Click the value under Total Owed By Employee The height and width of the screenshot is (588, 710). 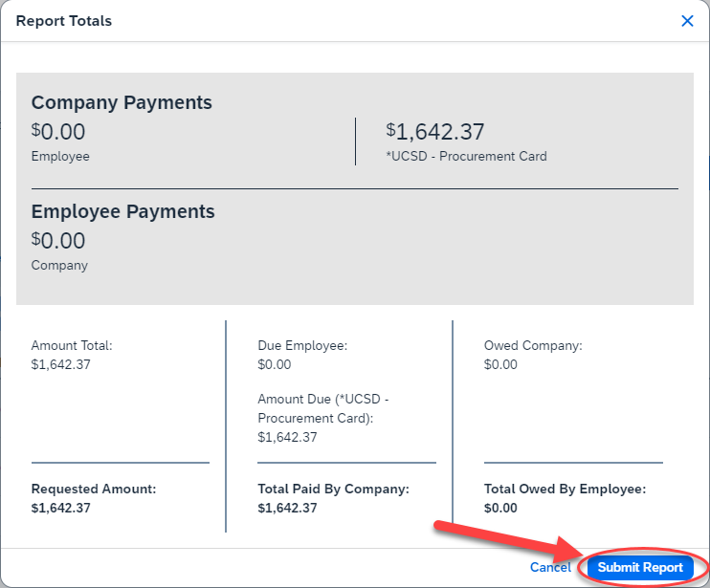500,508
